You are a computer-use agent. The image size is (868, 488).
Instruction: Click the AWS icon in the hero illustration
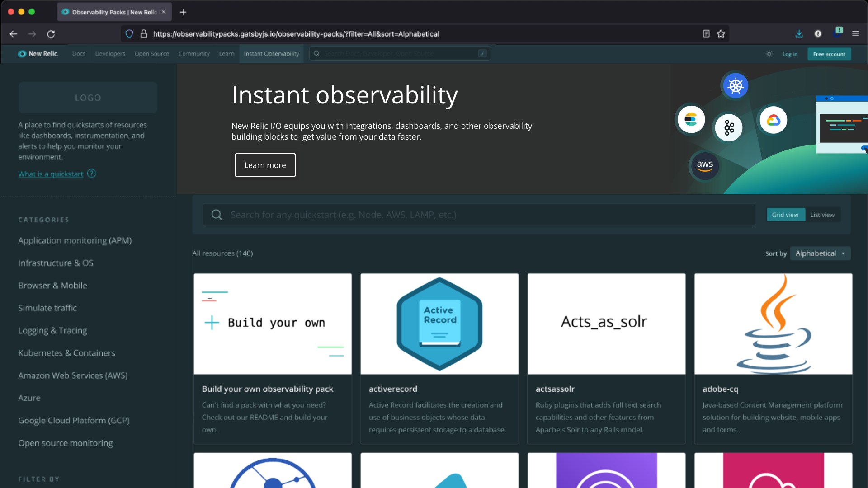click(x=704, y=165)
